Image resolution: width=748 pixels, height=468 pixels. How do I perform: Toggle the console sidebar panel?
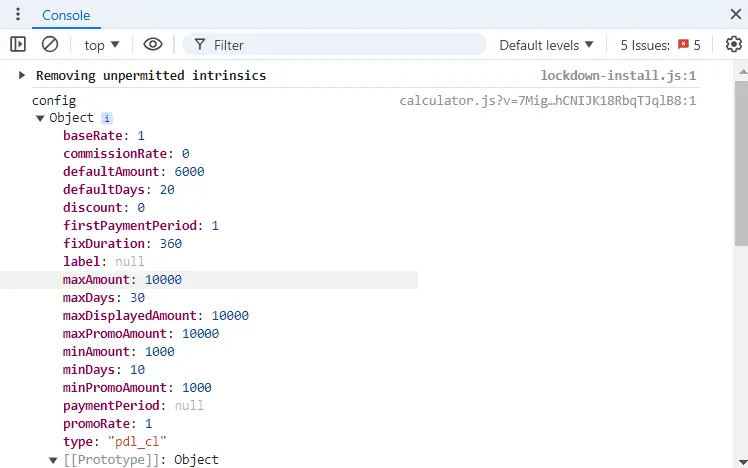click(18, 44)
